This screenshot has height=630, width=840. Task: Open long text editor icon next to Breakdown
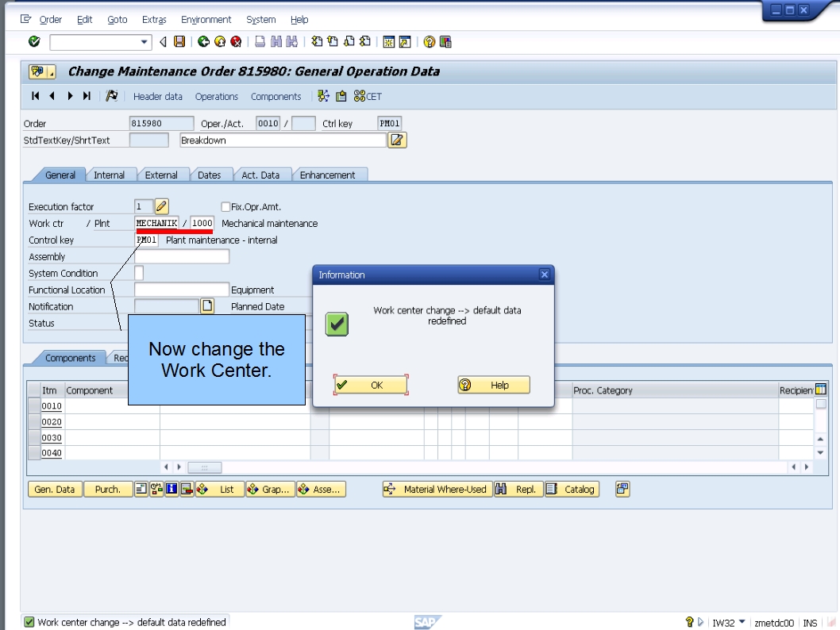[x=397, y=140]
